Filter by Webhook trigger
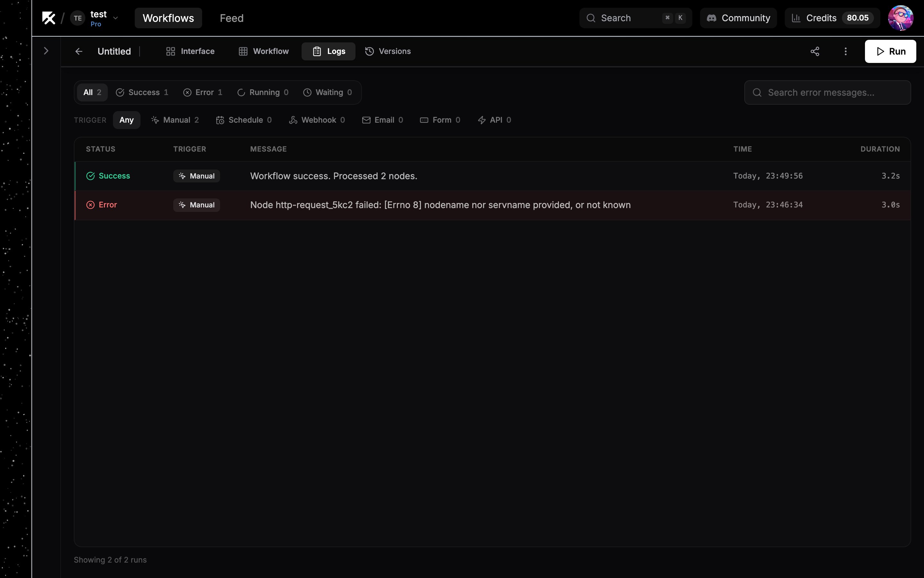The height and width of the screenshot is (578, 924). tap(317, 120)
